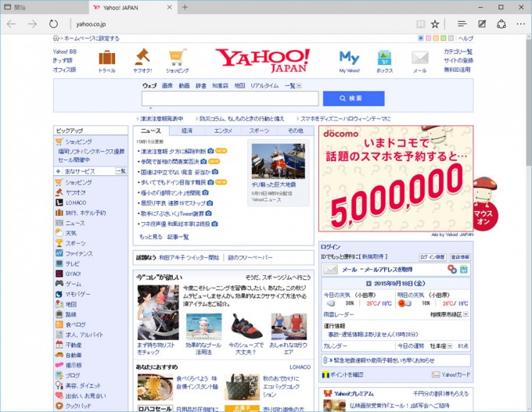
Task: Select the リアルタイム search tab
Action: tap(264, 86)
